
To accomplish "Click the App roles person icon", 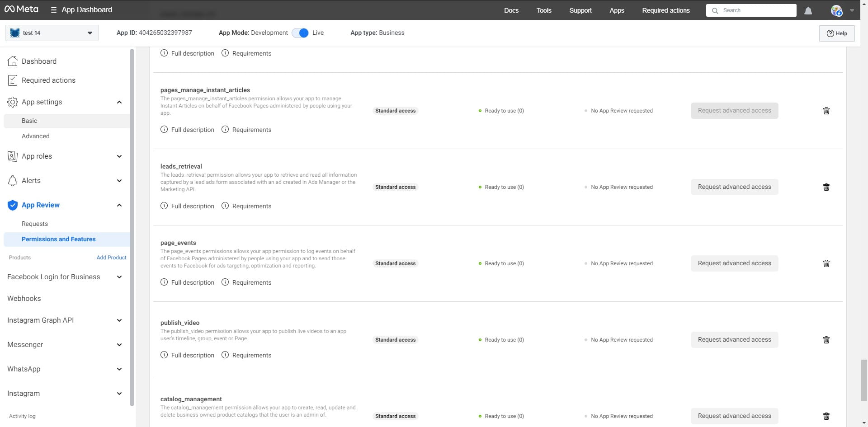I will point(13,156).
